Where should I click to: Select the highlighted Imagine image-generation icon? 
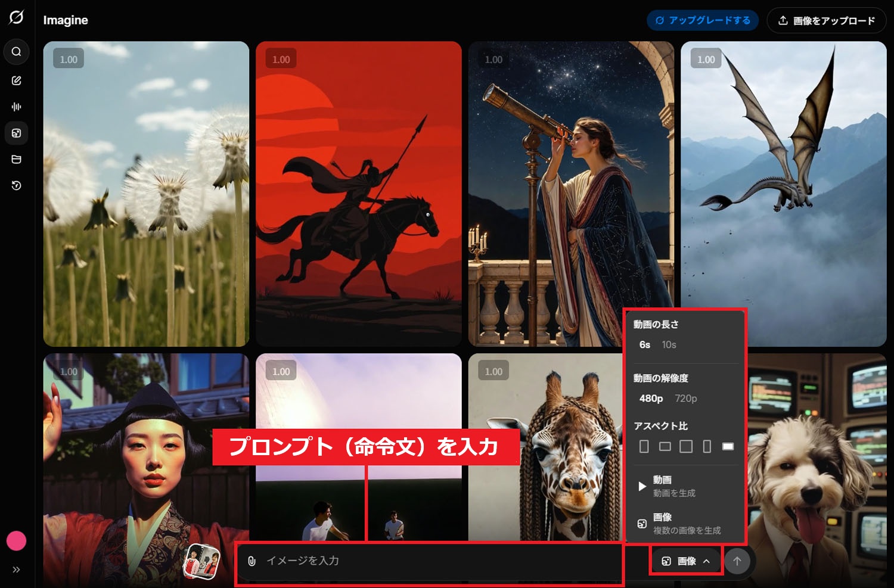16,133
